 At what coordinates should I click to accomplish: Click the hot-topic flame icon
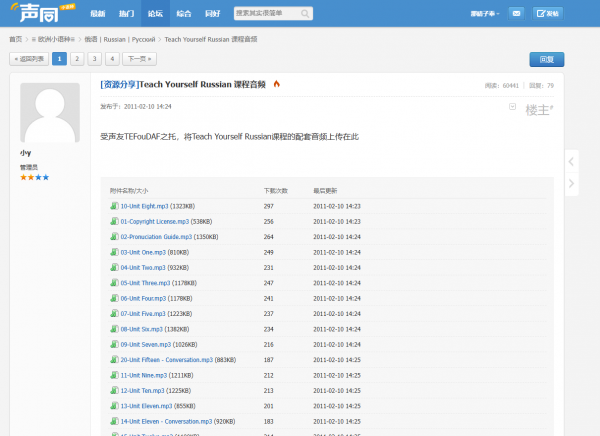[277, 84]
